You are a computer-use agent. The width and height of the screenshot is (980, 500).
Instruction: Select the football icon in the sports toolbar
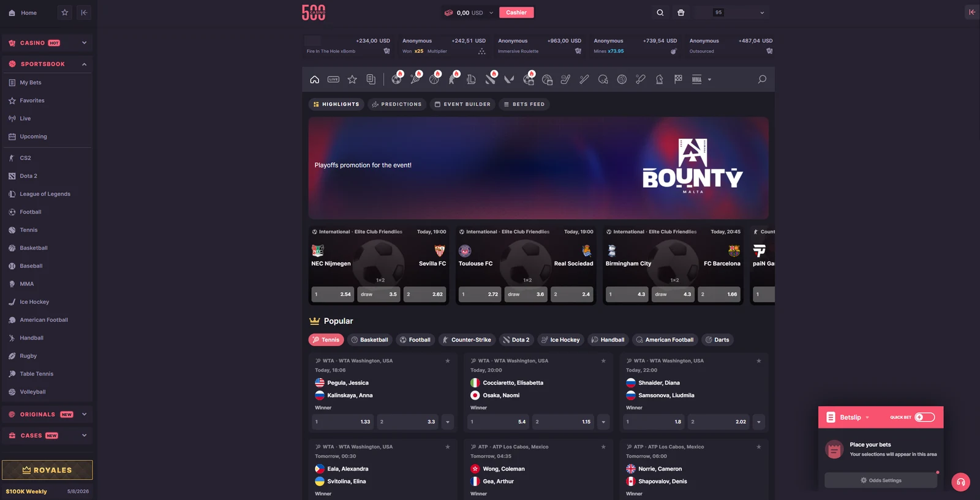(x=397, y=79)
